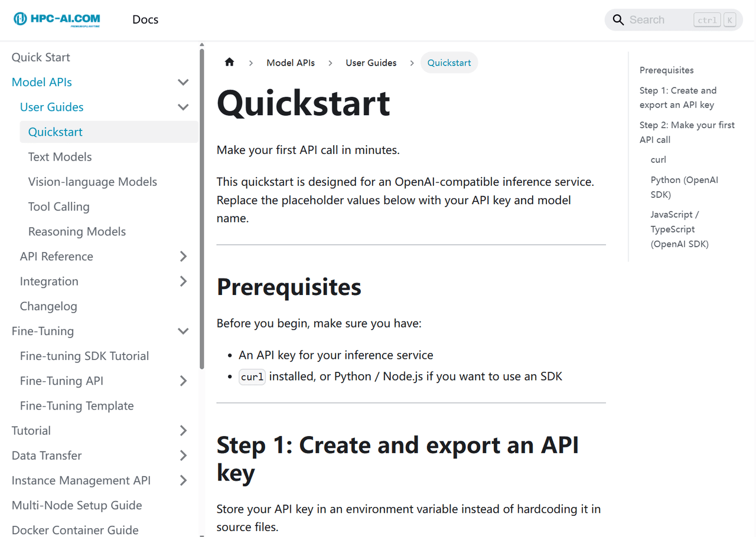
Task: Expand the Data Transfer chevron
Action: coord(183,456)
